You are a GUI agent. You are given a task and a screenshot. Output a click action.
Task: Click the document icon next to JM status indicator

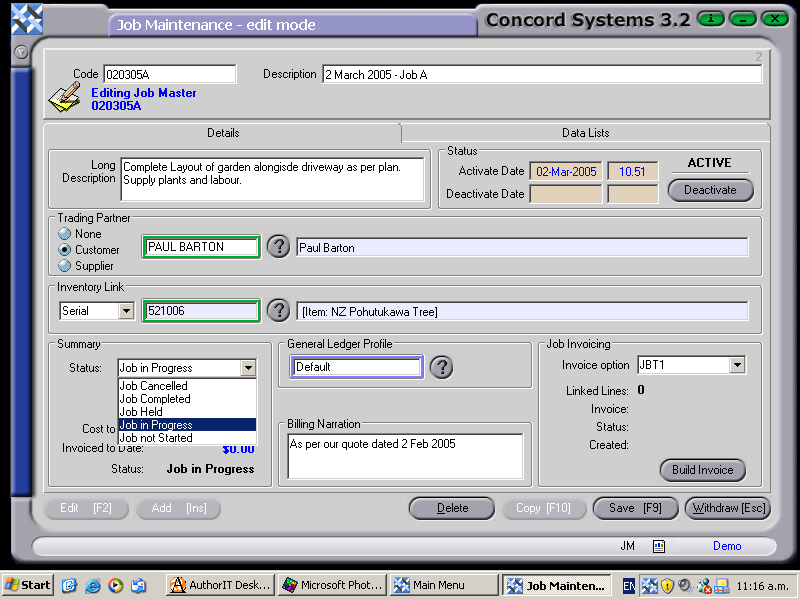pyautogui.click(x=658, y=546)
